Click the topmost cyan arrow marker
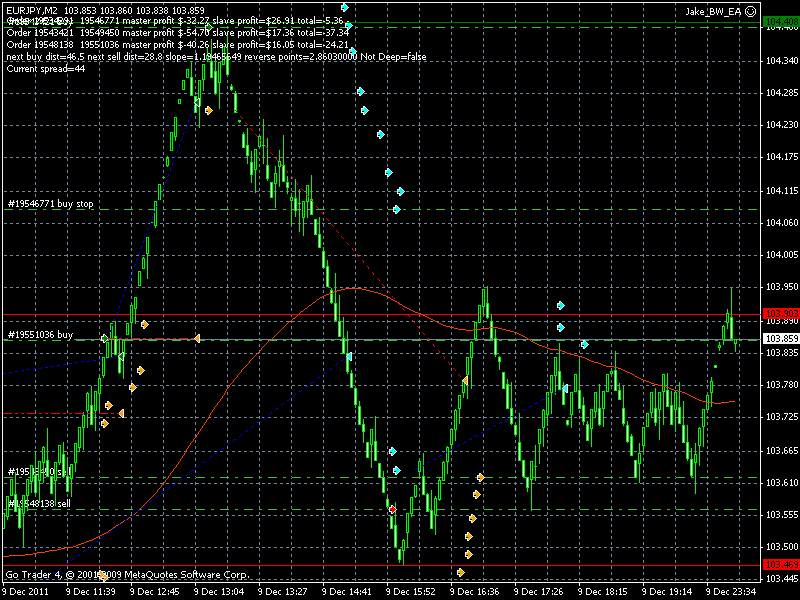The width and height of the screenshot is (800, 600). click(x=344, y=7)
